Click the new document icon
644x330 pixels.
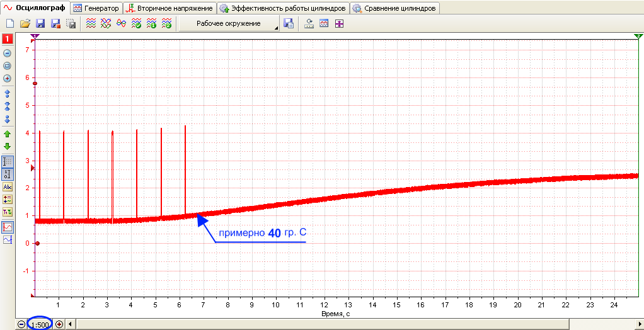[x=10, y=24]
